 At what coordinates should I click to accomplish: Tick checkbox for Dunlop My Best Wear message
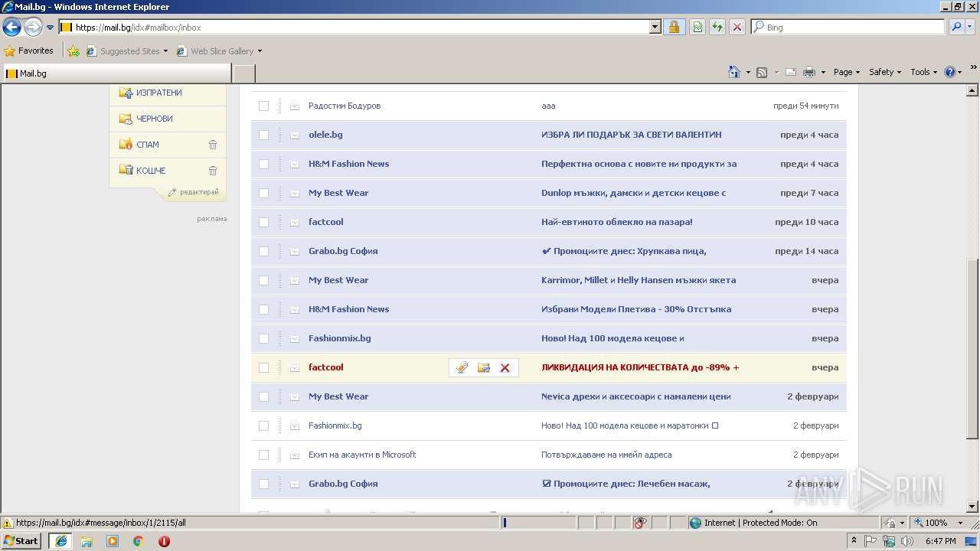pyautogui.click(x=263, y=193)
